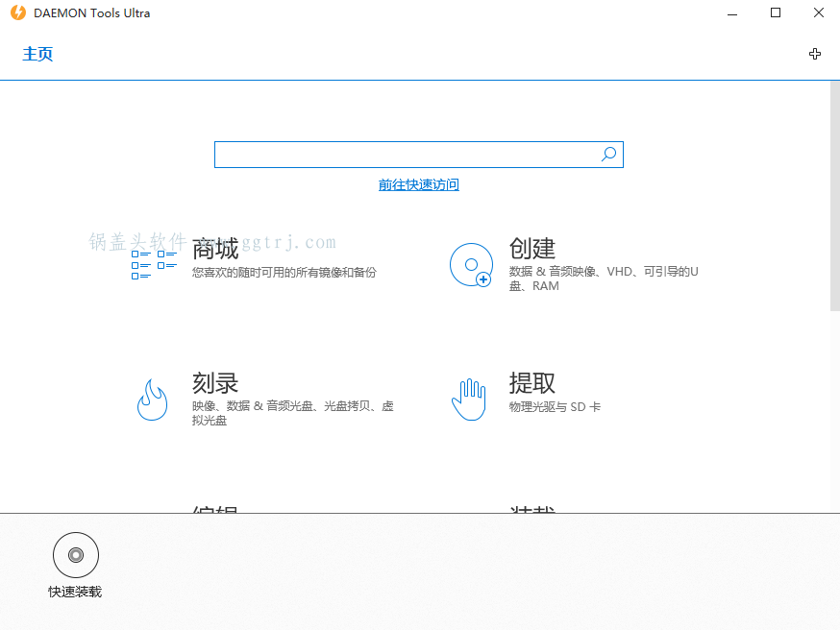
Task: Switch to the 主页 tab
Action: pos(37,54)
